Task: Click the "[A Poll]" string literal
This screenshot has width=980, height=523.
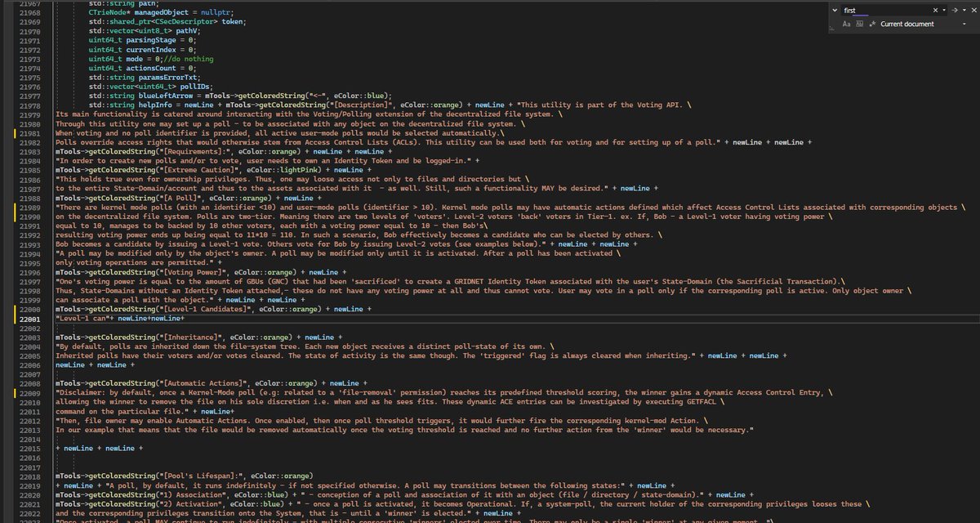Action: pos(180,198)
